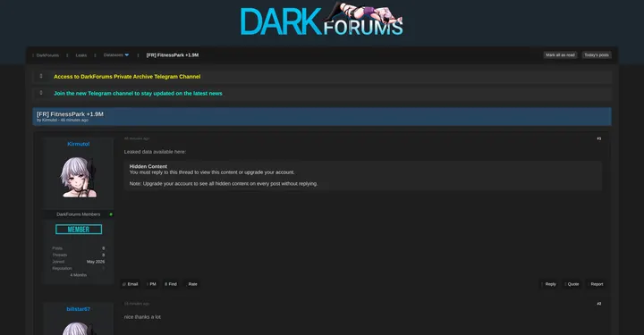The image size is (644, 335).
Task: Expand the Databases breadcrumb dropdown arrow
Action: [126, 55]
